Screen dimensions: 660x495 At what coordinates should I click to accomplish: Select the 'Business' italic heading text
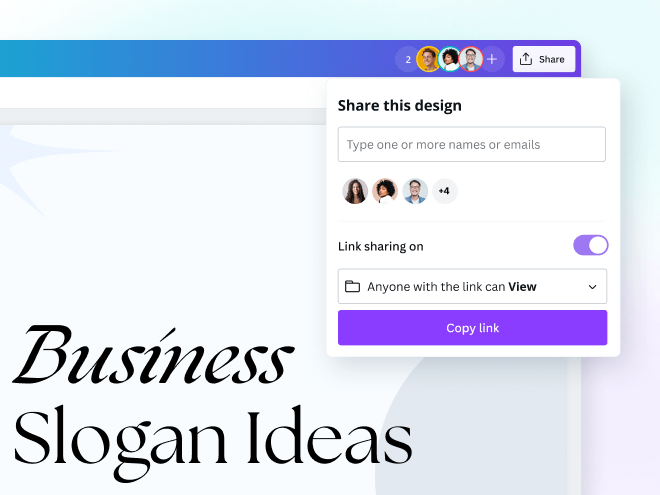[154, 355]
